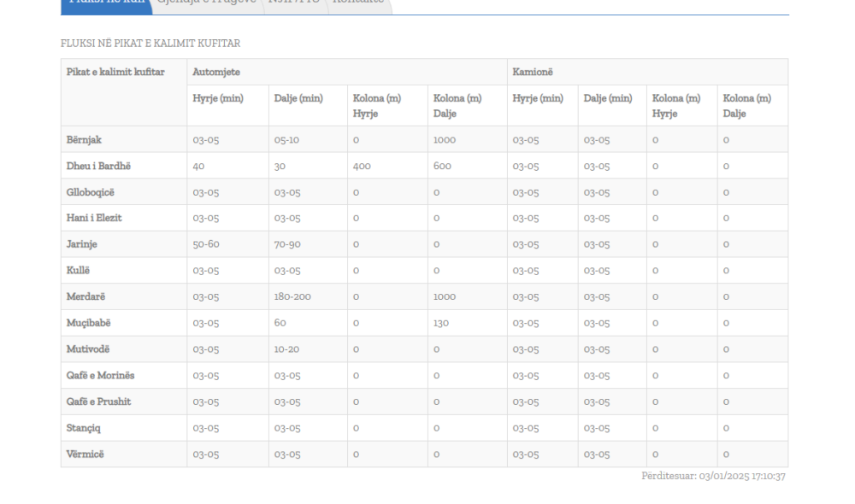Open the Fluksi në kufi tab
The width and height of the screenshot is (855, 504).
pos(104,3)
